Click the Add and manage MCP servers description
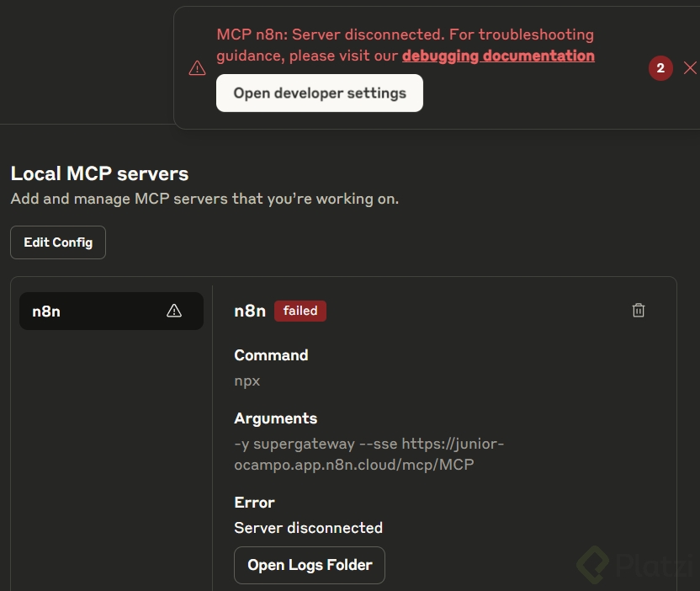The image size is (700, 591). (x=204, y=199)
